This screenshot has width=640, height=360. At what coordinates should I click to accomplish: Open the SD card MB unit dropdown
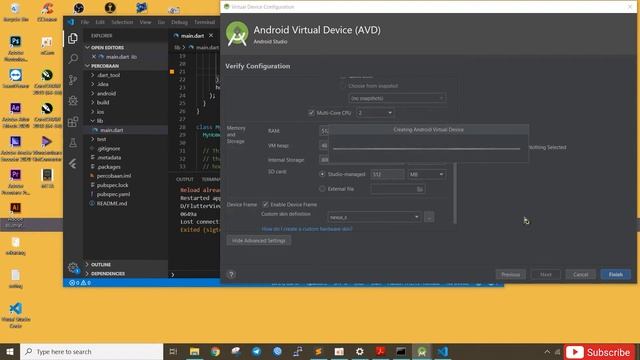tap(426, 174)
